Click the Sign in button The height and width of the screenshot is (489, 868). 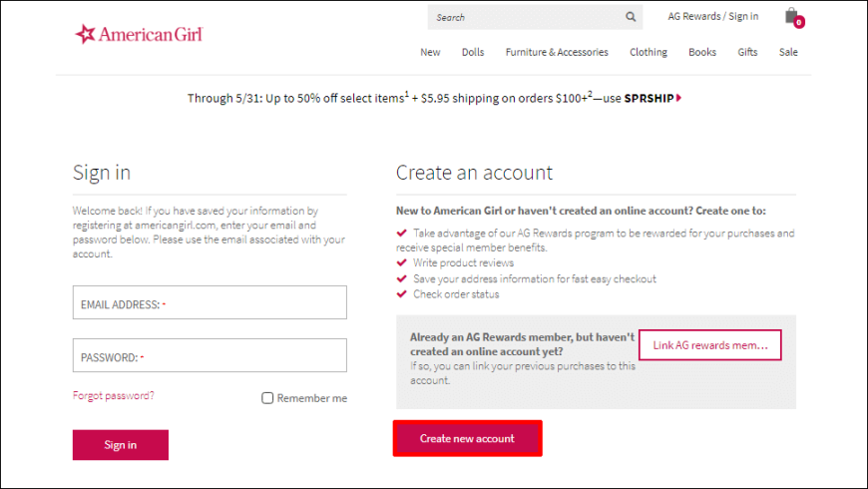coord(120,445)
